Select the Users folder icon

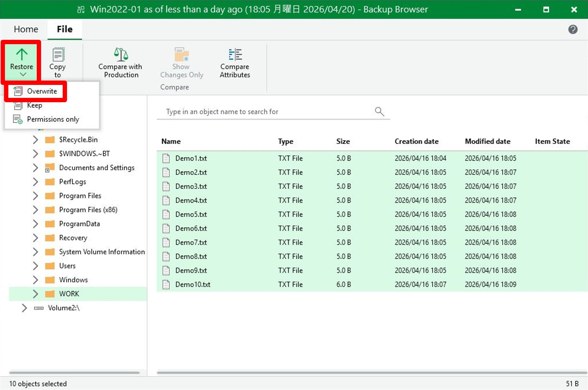(x=50, y=266)
